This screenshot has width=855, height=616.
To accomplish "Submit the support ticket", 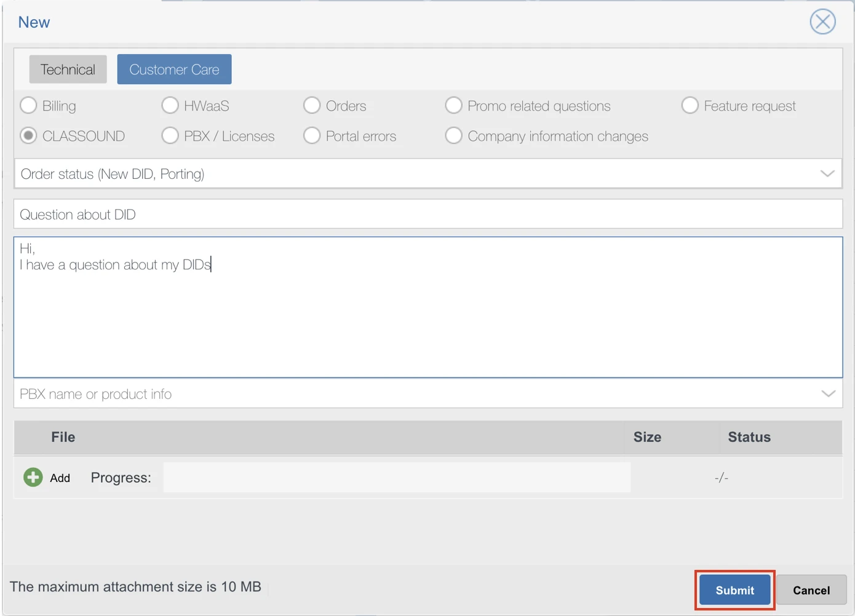I will 734,590.
